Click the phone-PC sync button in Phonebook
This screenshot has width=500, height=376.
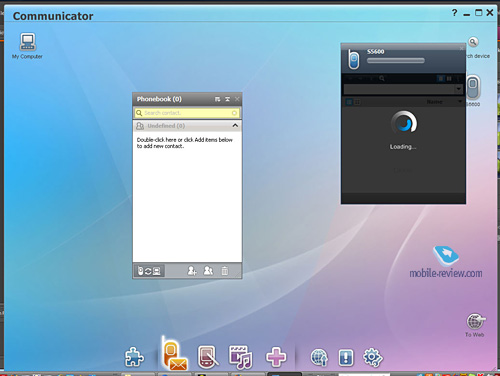(149, 271)
